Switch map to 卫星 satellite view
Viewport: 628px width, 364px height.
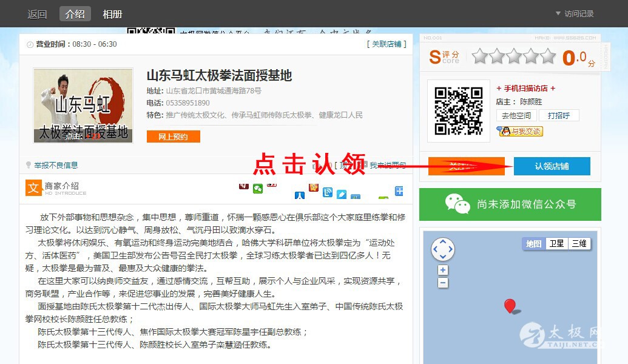556,244
